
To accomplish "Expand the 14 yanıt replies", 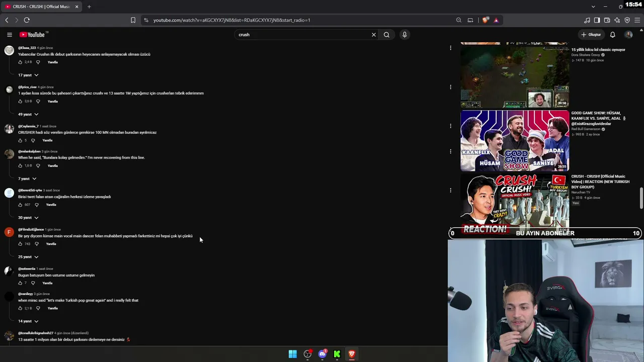I will point(28,322).
